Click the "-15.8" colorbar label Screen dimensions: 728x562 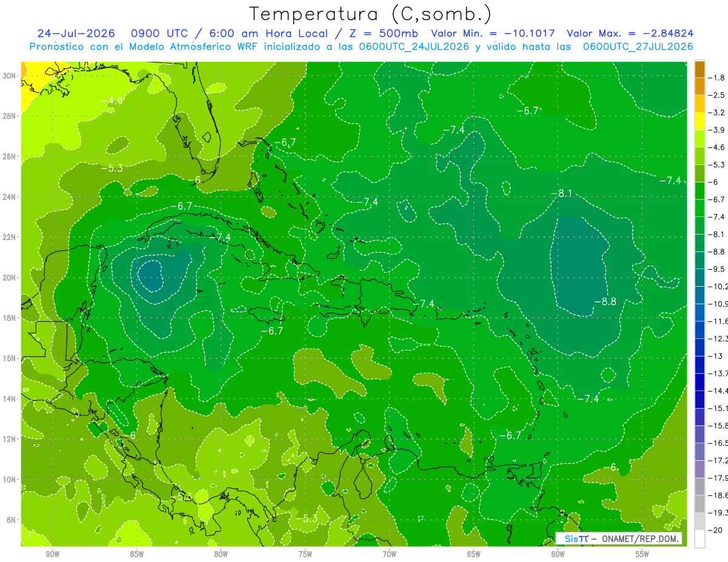[718, 426]
